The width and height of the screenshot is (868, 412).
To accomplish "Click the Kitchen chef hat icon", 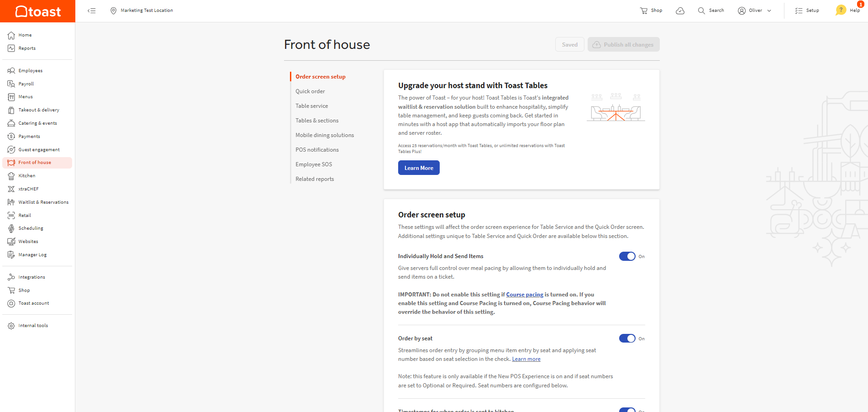I will [11, 176].
